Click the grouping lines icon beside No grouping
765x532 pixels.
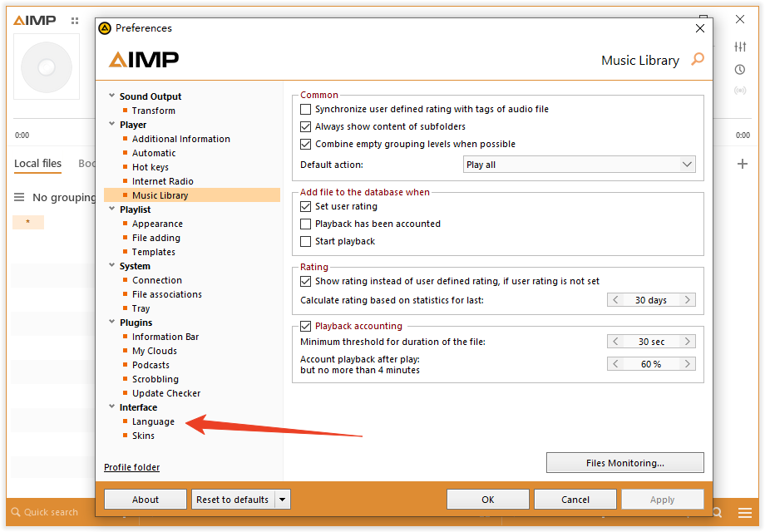point(19,197)
